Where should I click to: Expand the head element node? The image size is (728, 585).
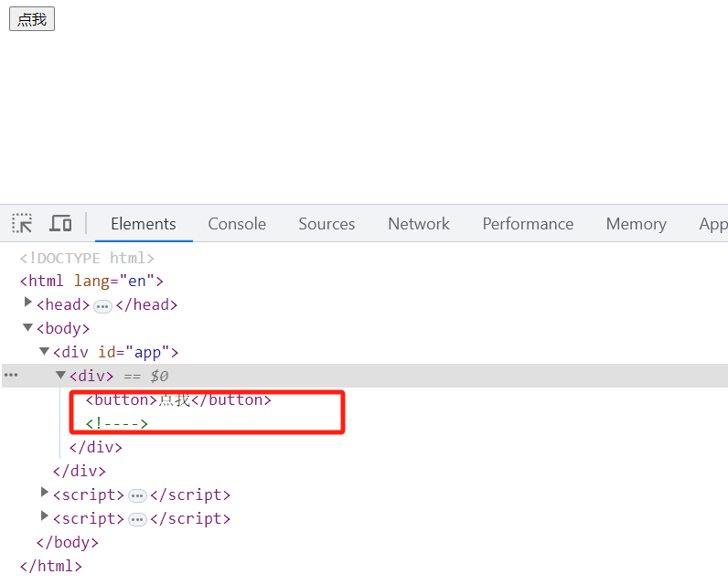[x=28, y=303]
